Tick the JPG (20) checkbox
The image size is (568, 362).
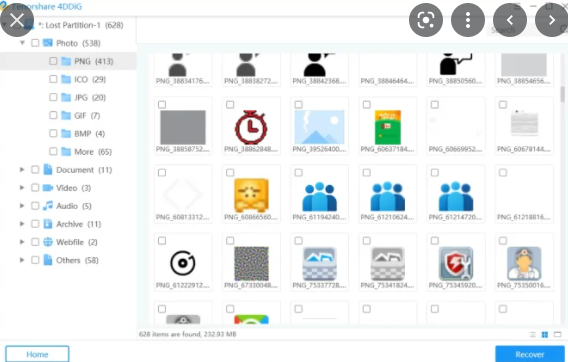(x=53, y=97)
